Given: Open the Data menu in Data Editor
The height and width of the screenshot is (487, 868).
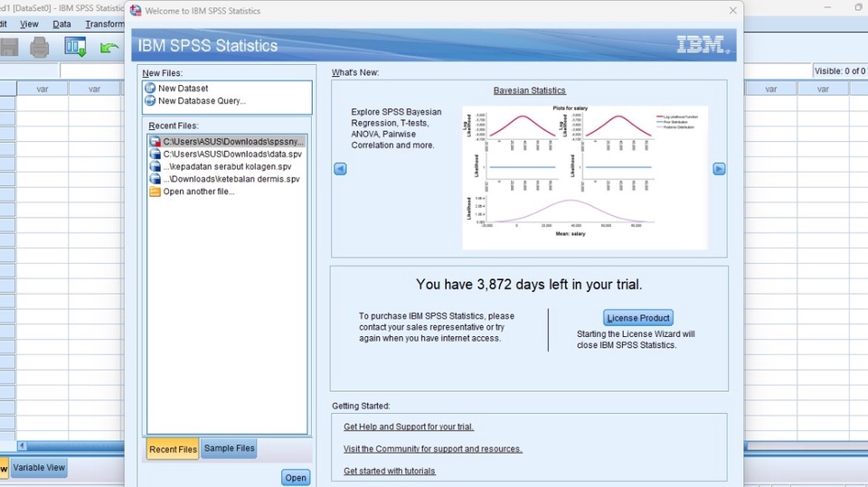Looking at the screenshot, I should tap(61, 23).
